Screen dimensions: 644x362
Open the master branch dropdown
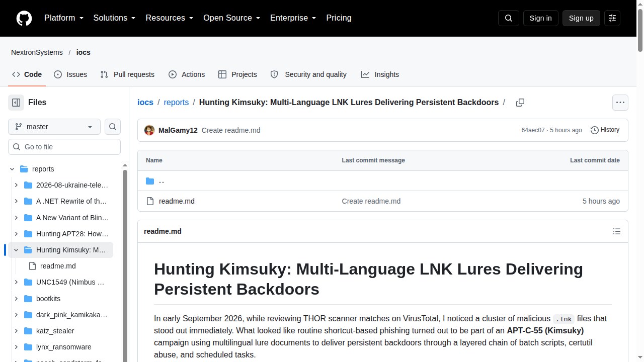pos(54,127)
